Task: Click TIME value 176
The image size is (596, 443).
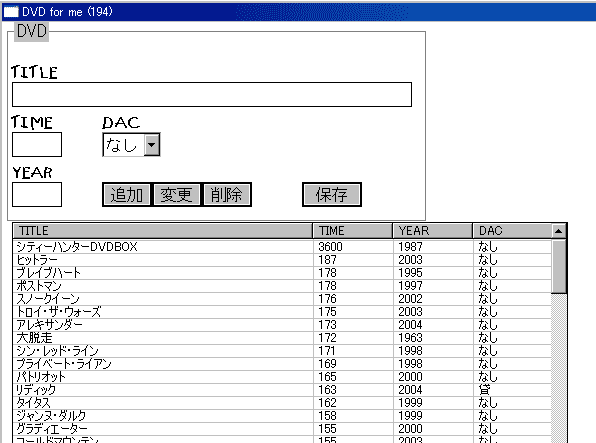Action: pos(327,299)
